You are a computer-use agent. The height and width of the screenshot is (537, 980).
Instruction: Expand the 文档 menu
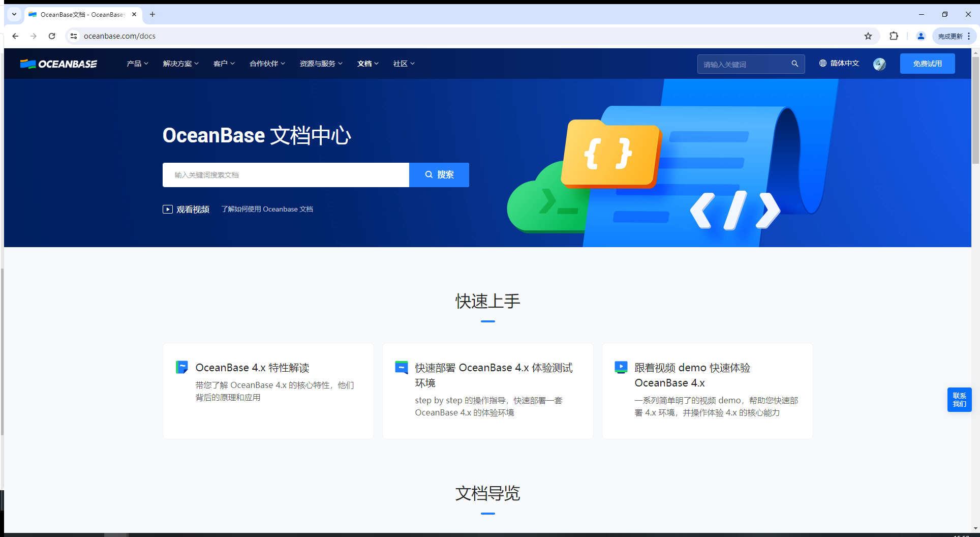pyautogui.click(x=367, y=64)
